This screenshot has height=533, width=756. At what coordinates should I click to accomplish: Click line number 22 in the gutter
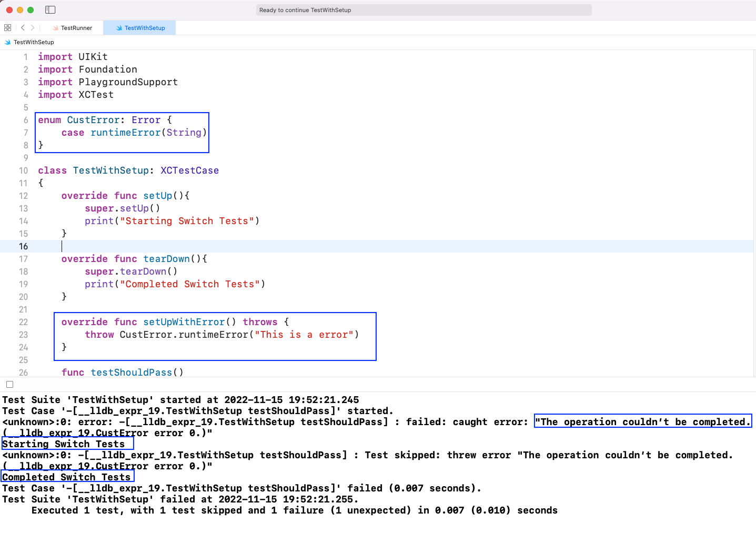[24, 322]
